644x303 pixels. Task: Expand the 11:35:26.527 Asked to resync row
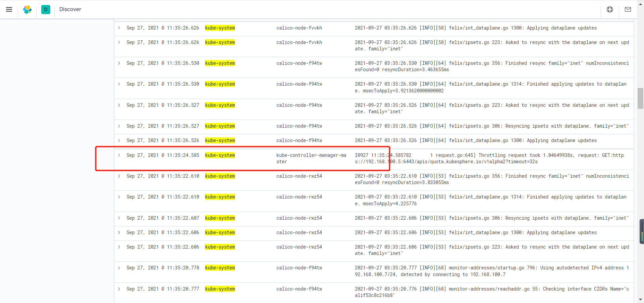[x=119, y=105]
